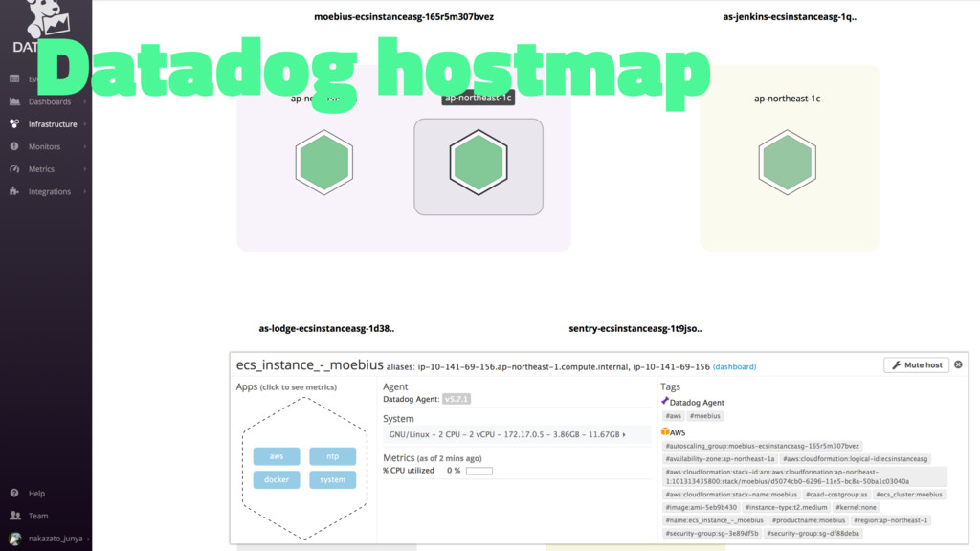Click the v5.7.1 agent version badge
The image size is (980, 551).
[x=457, y=399]
